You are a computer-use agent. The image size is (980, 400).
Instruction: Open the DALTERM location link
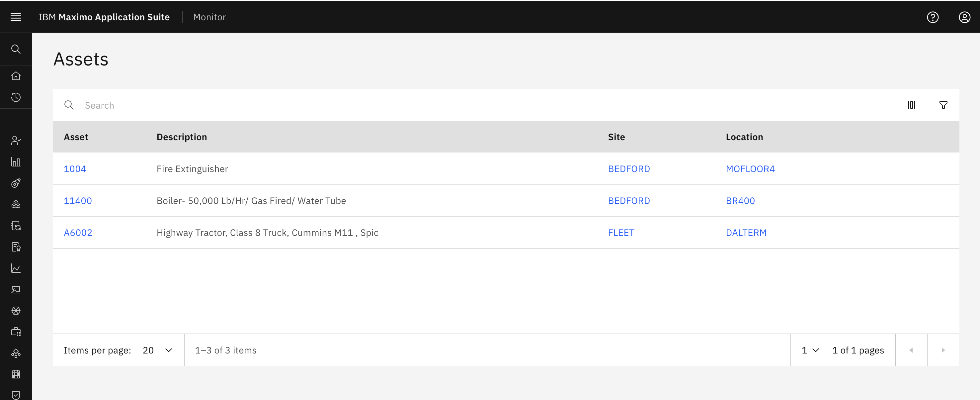point(746,233)
